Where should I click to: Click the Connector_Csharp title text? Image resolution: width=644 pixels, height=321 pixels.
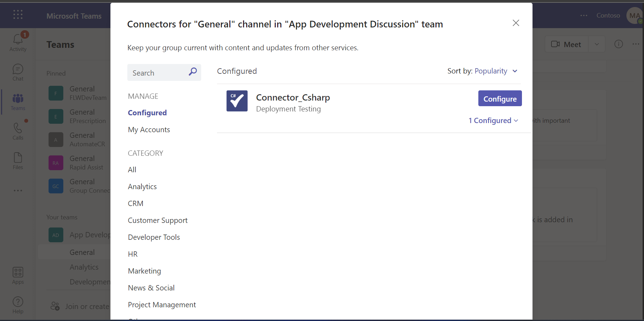click(x=293, y=97)
